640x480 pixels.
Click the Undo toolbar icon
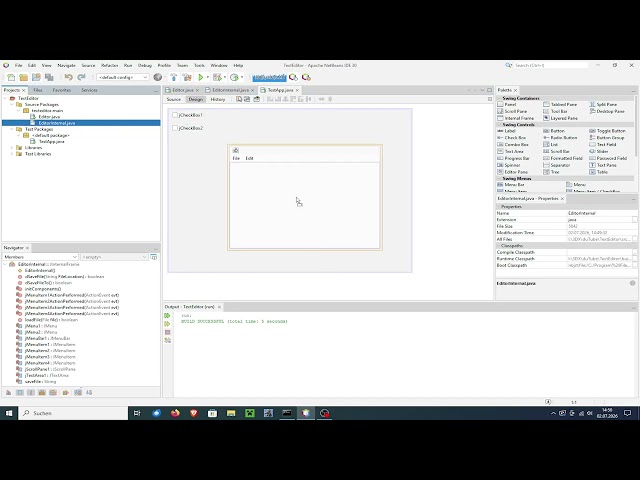(68, 77)
